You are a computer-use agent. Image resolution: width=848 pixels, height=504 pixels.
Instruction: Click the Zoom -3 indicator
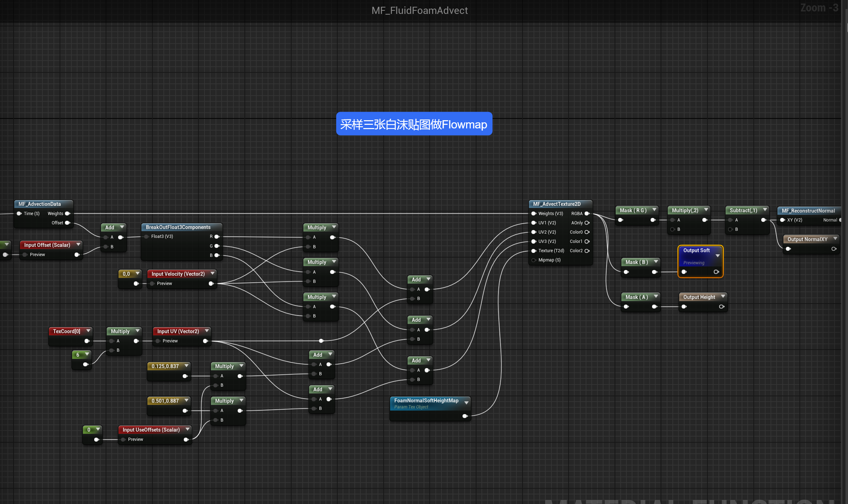(x=819, y=8)
